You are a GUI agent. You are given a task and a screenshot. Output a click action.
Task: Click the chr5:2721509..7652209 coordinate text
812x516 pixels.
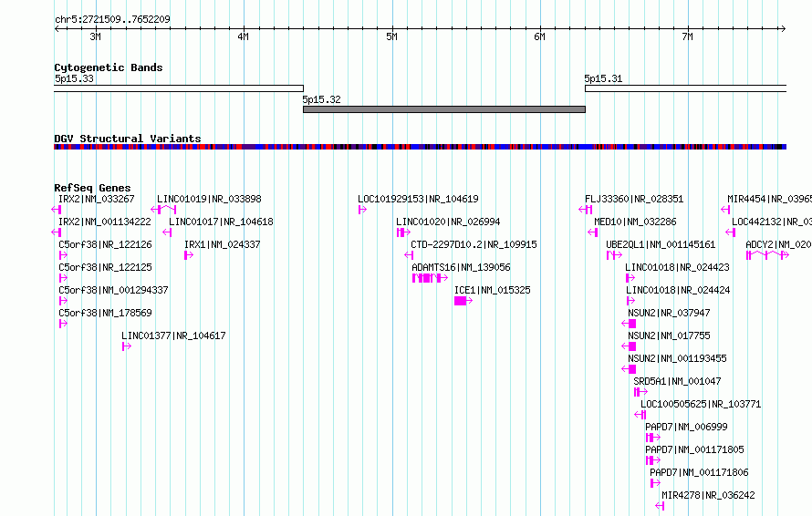pyautogui.click(x=112, y=19)
